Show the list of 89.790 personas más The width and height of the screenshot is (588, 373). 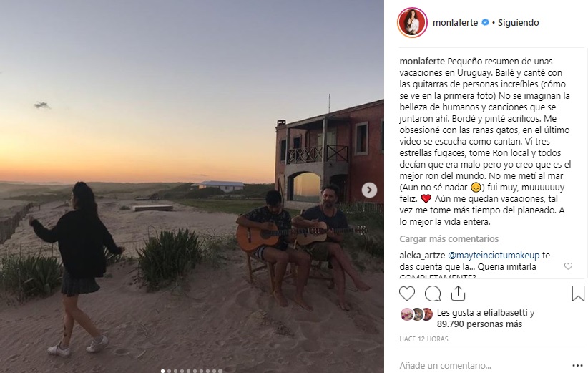click(x=479, y=324)
